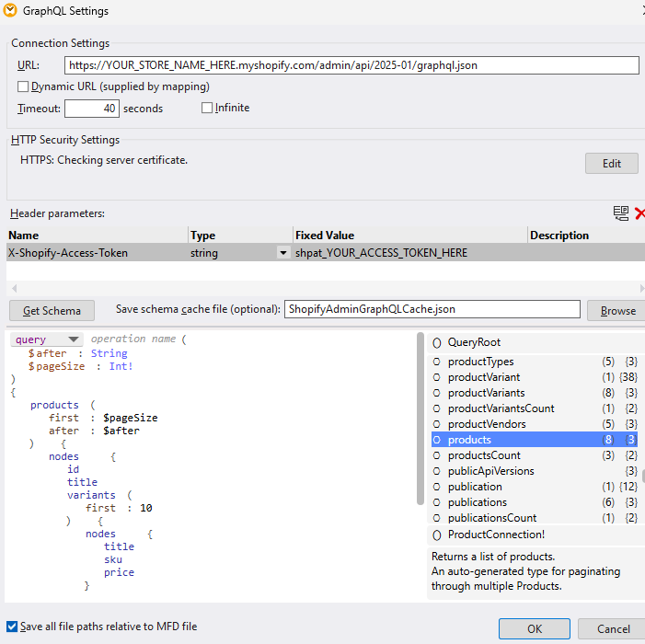
Task: Click the icon beside productVariant field
Action: click(437, 377)
